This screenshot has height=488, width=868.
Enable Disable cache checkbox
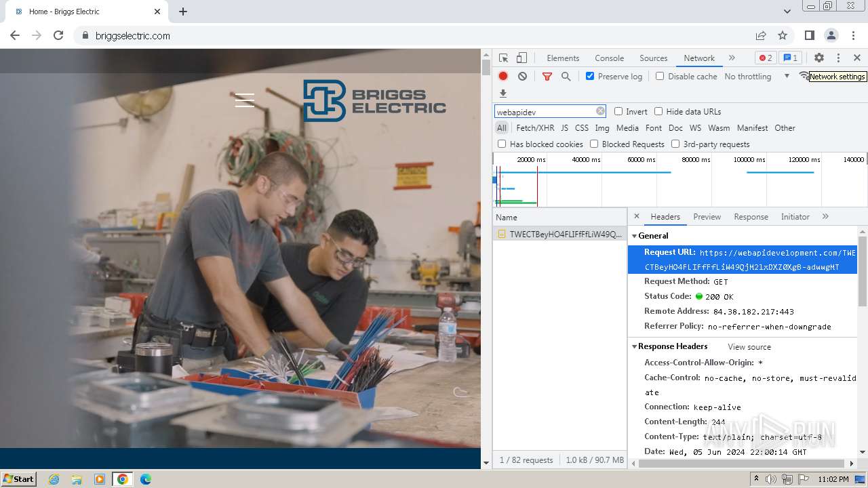click(660, 76)
